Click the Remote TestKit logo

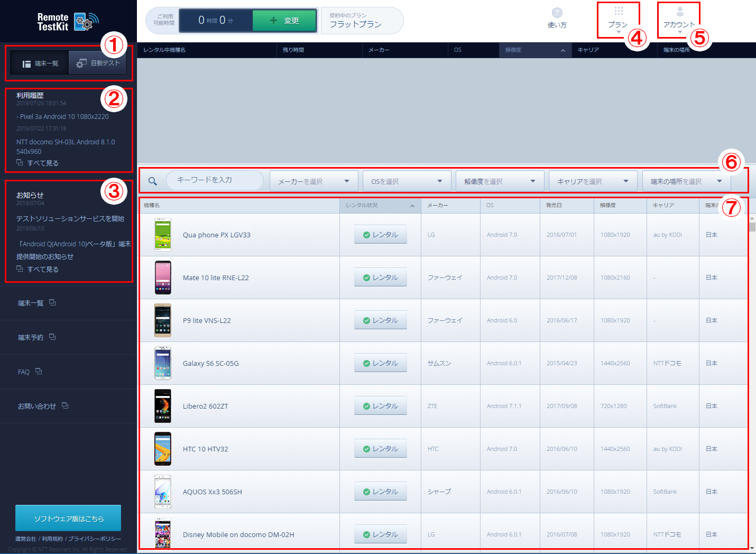[68, 22]
